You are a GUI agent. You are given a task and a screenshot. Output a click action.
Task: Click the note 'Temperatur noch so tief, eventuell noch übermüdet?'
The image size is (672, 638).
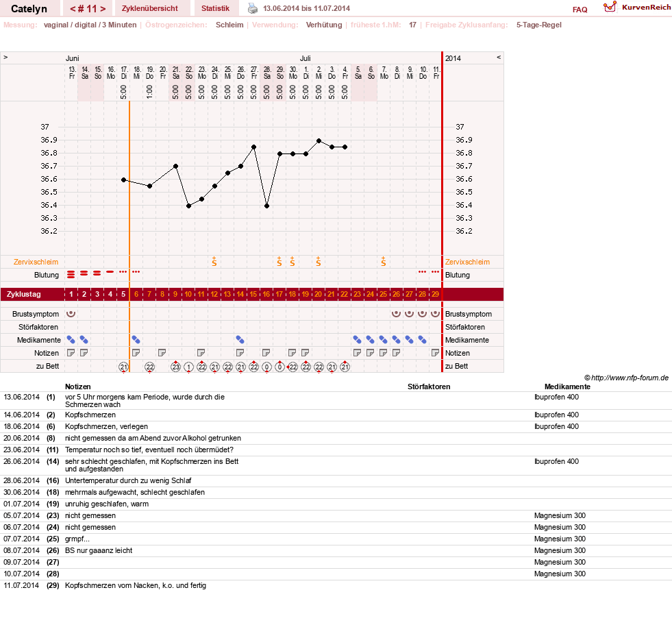click(x=149, y=450)
